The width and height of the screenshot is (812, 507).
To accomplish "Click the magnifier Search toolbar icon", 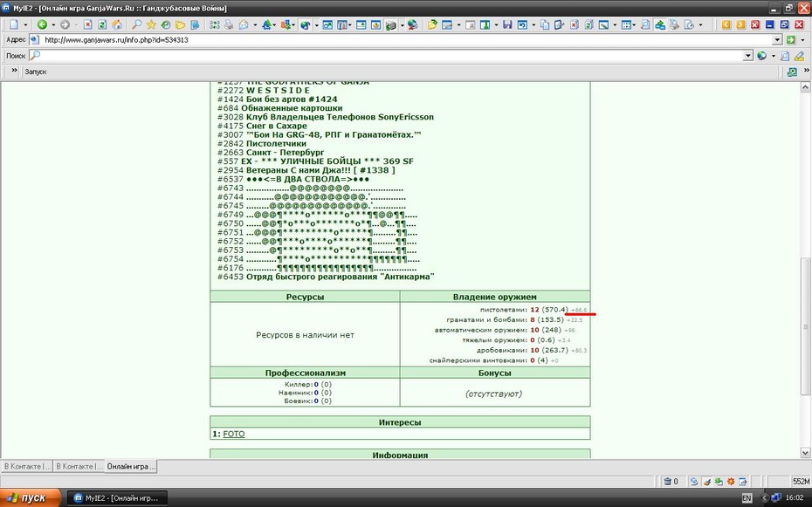I will pos(137,24).
